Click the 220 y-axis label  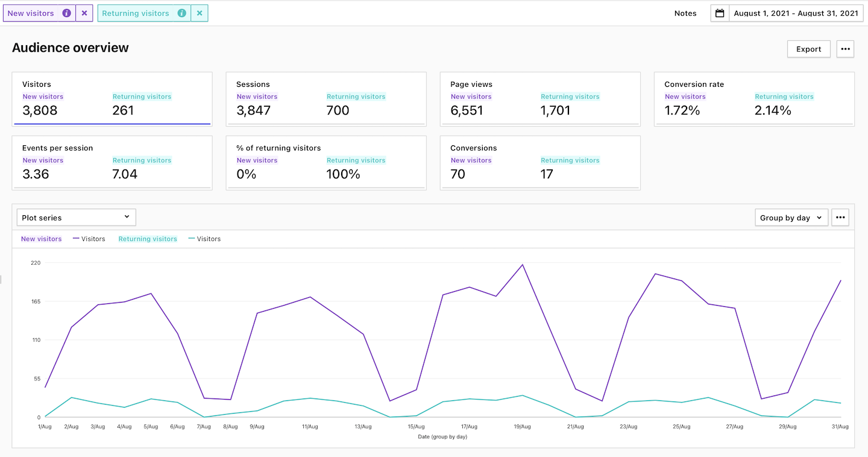tap(36, 263)
